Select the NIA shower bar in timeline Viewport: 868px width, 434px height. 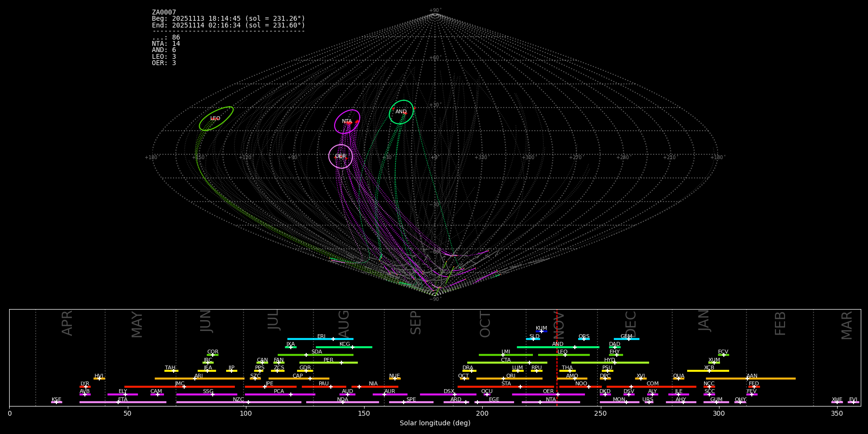(375, 386)
